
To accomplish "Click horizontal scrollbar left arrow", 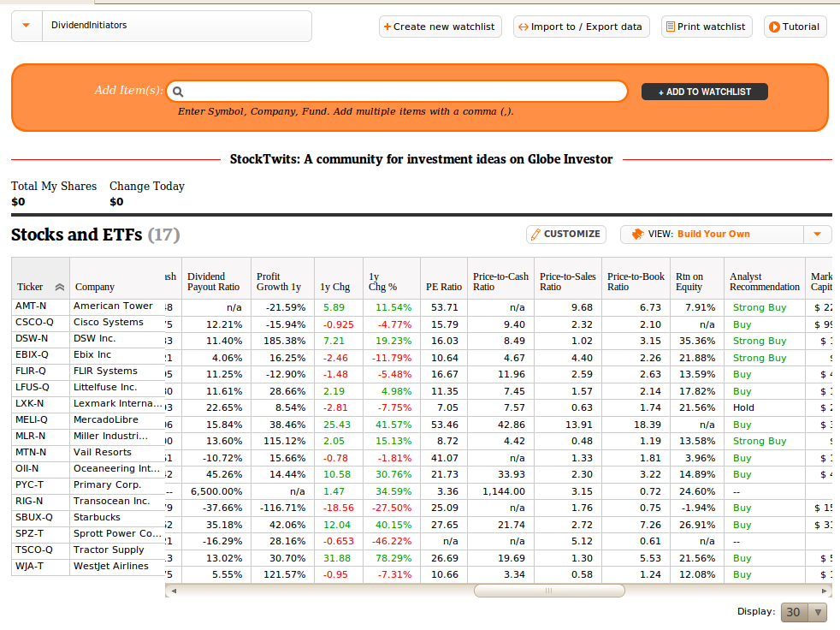I will click(x=174, y=591).
